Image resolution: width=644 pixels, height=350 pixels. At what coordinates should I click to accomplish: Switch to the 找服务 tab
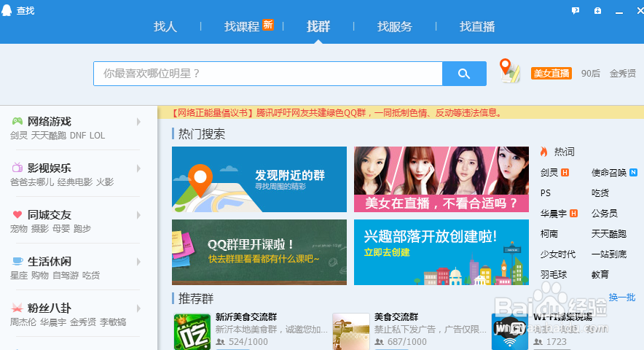395,27
